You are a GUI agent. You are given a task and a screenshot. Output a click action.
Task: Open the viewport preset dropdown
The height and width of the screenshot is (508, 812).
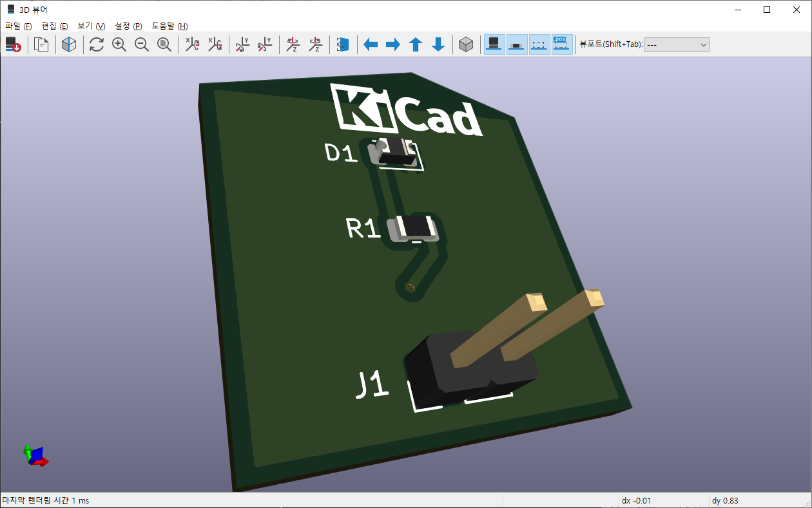pos(677,44)
